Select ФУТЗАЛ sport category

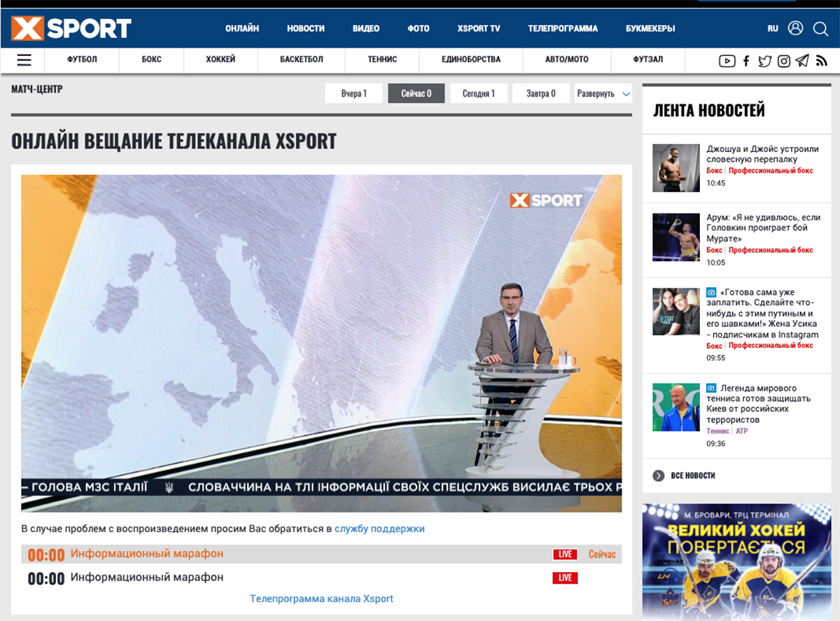[648, 60]
